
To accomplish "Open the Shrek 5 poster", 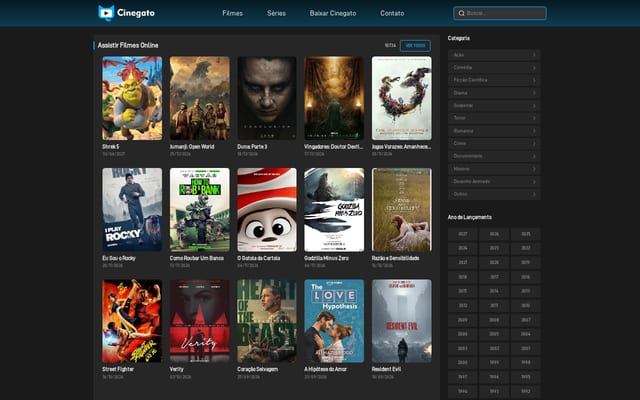I will (132, 98).
